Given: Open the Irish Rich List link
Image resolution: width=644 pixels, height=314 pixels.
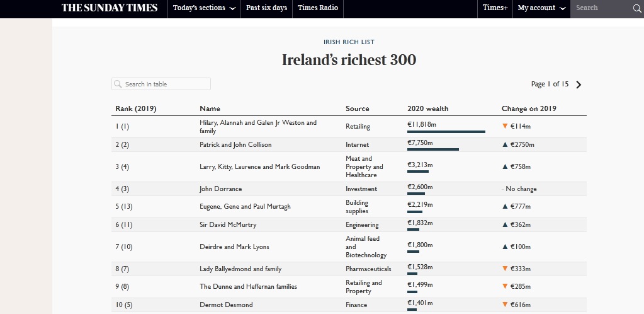Looking at the screenshot, I should click(x=349, y=42).
